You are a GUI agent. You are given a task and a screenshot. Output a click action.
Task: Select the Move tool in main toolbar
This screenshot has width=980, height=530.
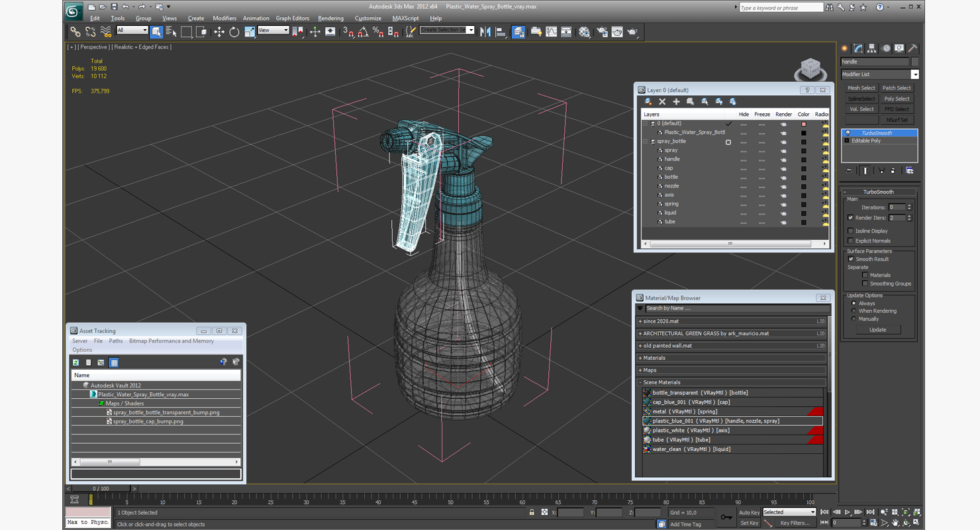point(219,31)
